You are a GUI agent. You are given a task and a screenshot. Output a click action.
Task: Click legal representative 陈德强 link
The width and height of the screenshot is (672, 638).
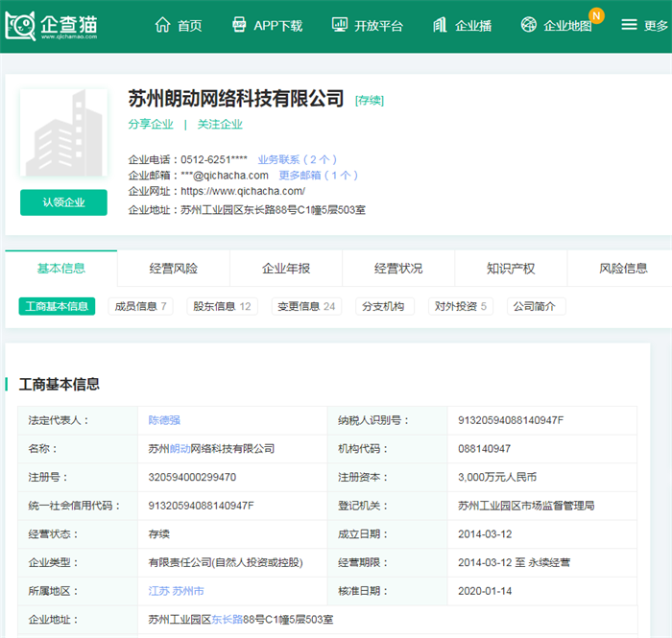point(164,420)
